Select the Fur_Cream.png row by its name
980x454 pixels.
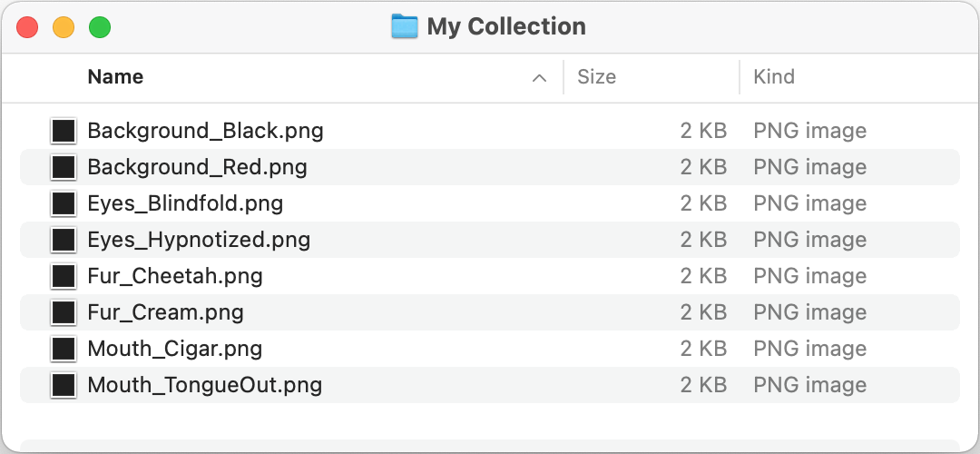pyautogui.click(x=165, y=312)
